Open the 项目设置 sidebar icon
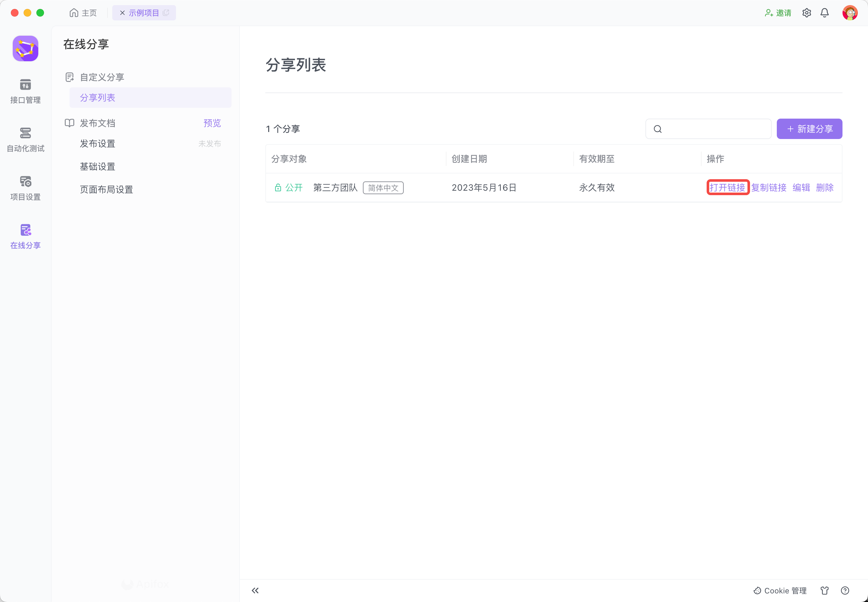The width and height of the screenshot is (868, 602). [25, 188]
